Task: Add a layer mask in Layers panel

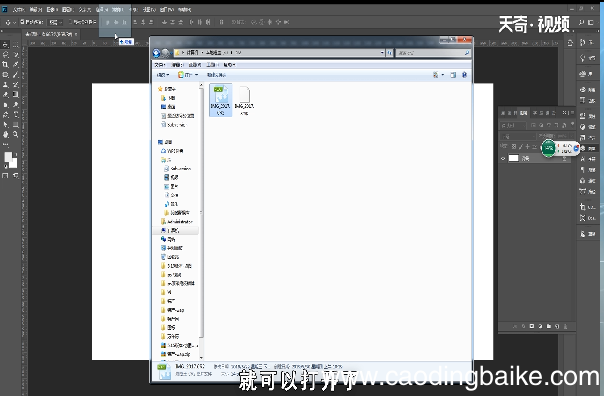Action: [532, 326]
